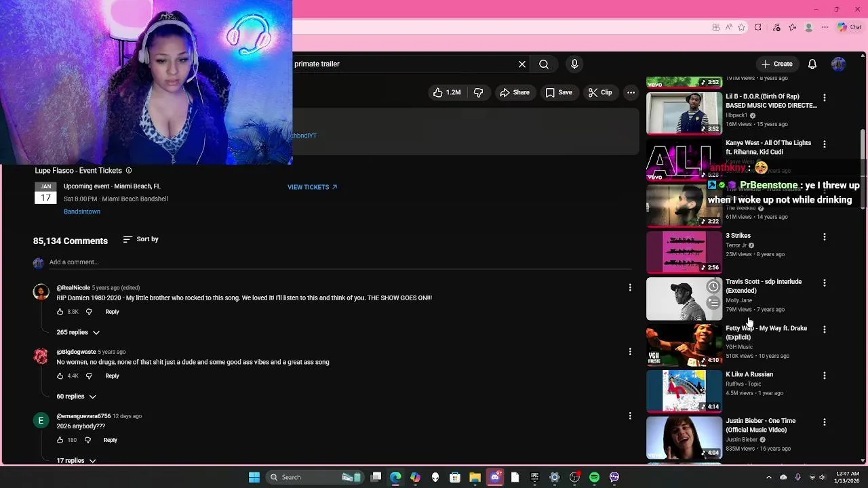Open Microsoft Store from the taskbar
Image resolution: width=868 pixels, height=488 pixels.
(x=455, y=477)
